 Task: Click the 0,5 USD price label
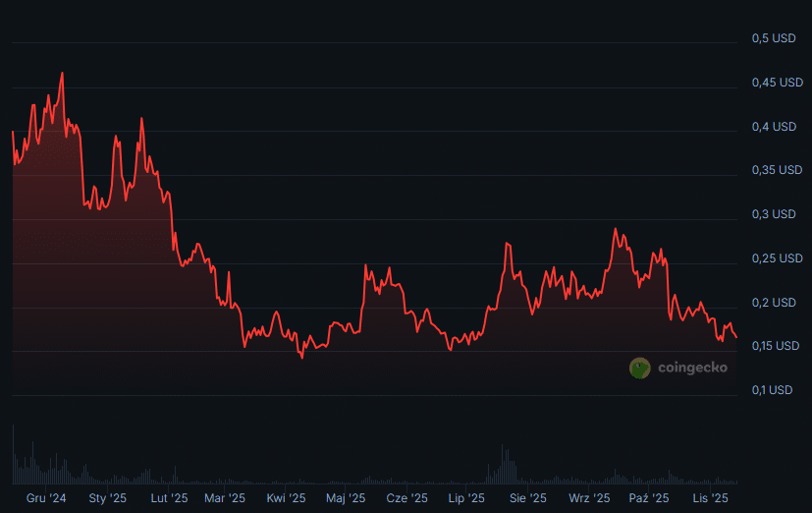[x=774, y=38]
